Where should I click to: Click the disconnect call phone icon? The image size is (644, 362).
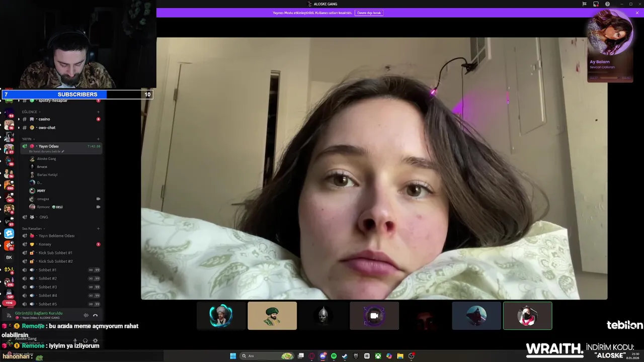(x=95, y=315)
